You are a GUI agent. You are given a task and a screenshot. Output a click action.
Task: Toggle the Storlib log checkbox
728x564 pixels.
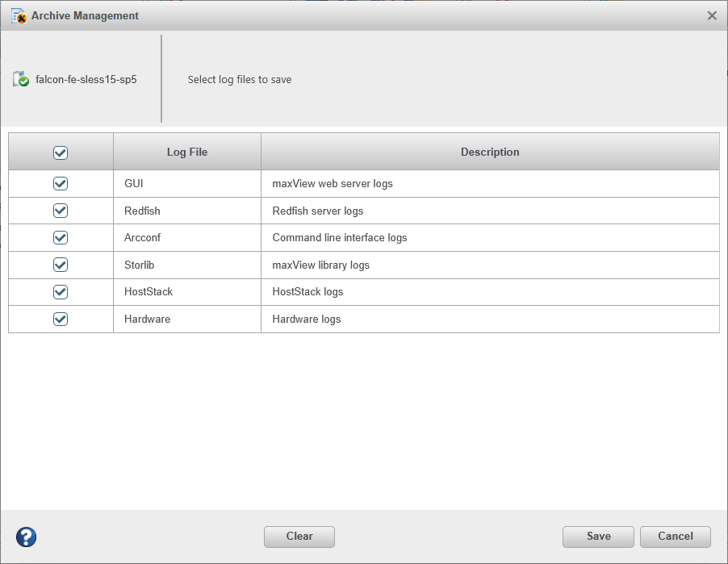(x=61, y=265)
